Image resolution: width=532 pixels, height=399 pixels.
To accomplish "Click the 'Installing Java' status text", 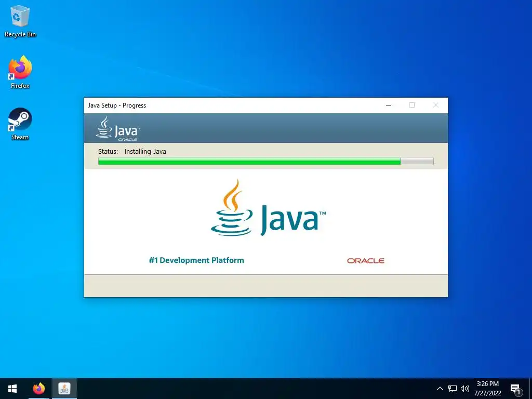I will point(145,151).
